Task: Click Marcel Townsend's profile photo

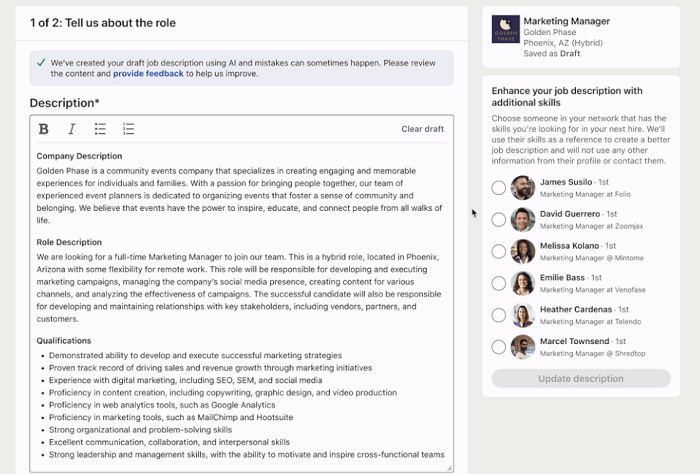Action: (523, 347)
